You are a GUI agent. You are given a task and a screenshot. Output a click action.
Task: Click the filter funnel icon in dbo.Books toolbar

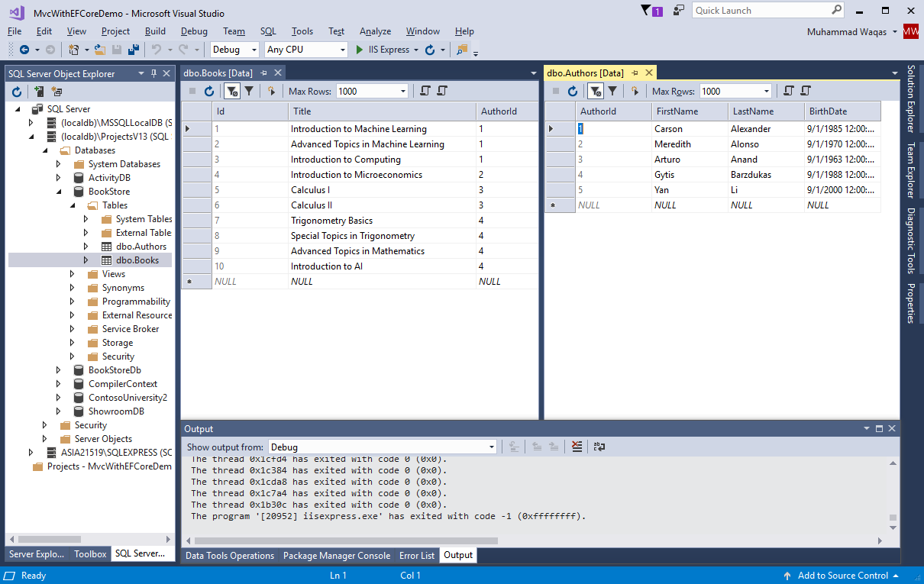[248, 91]
